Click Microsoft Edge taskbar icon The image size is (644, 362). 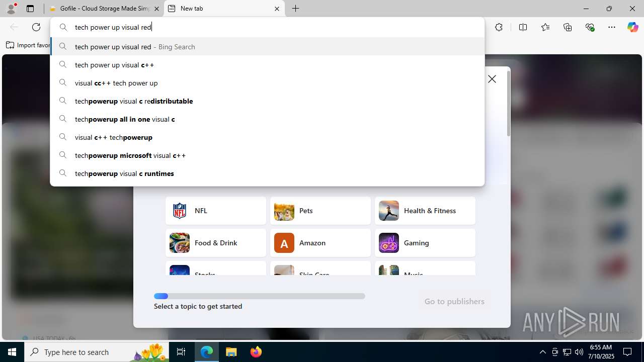click(x=207, y=352)
